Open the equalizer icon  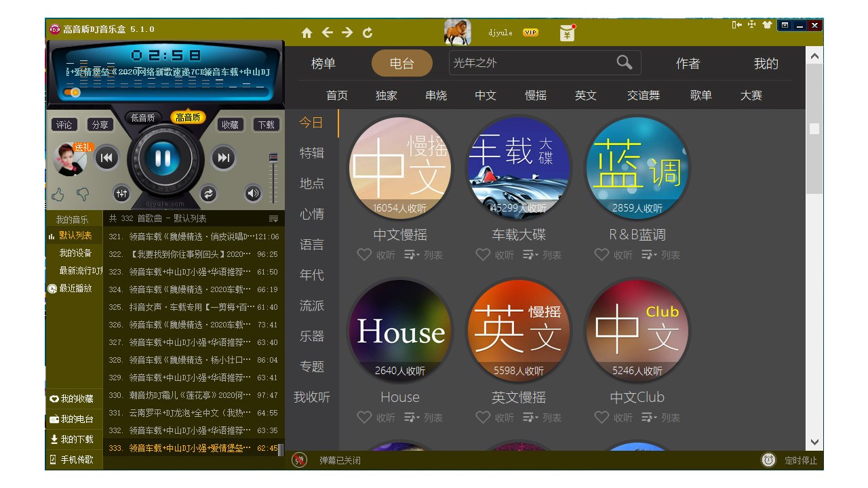tap(121, 193)
